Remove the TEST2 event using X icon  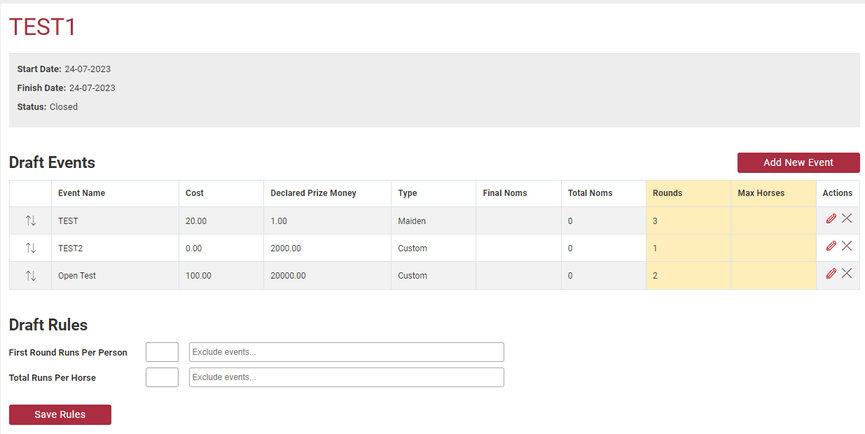(847, 246)
